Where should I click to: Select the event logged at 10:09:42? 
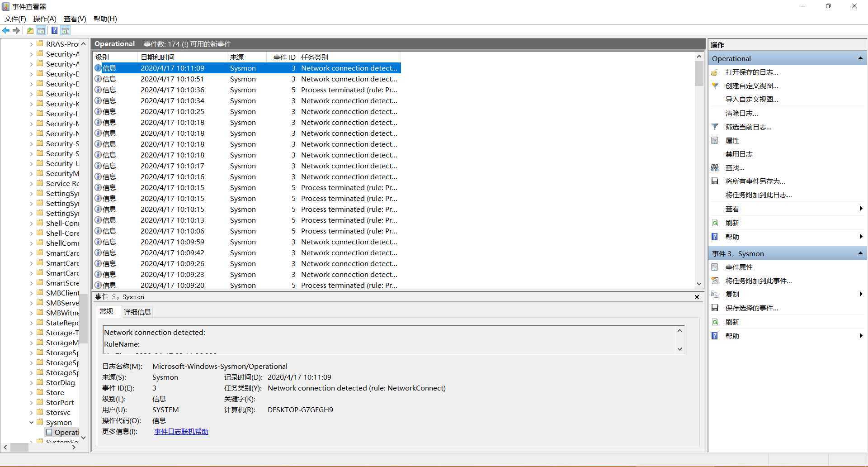pyautogui.click(x=247, y=253)
